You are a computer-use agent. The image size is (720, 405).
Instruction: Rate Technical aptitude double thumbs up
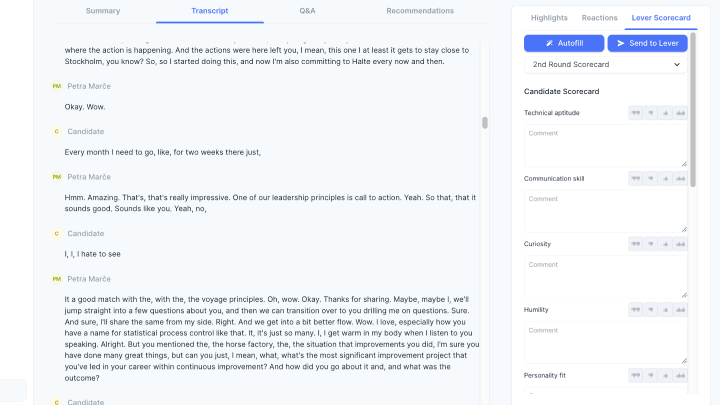(x=681, y=113)
